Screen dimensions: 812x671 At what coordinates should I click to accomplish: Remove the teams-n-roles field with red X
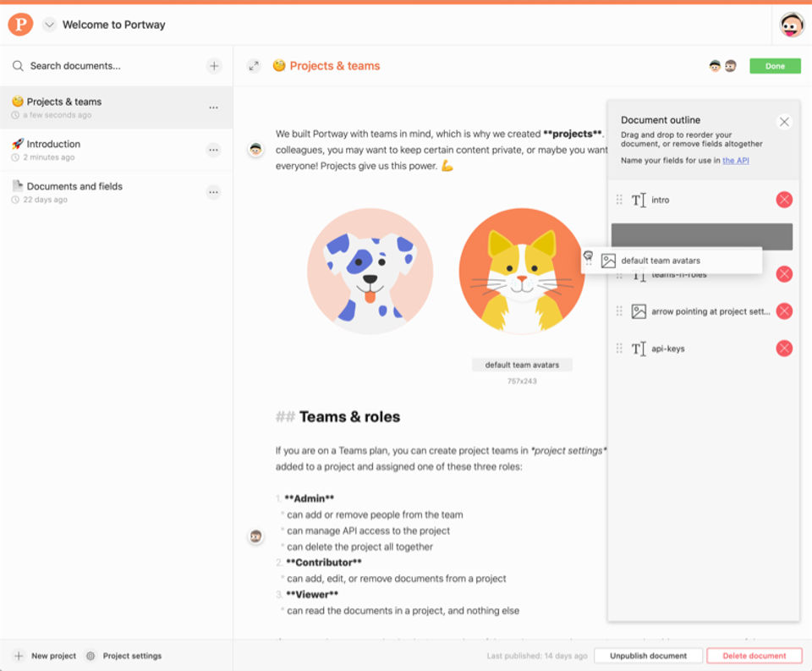(x=784, y=274)
